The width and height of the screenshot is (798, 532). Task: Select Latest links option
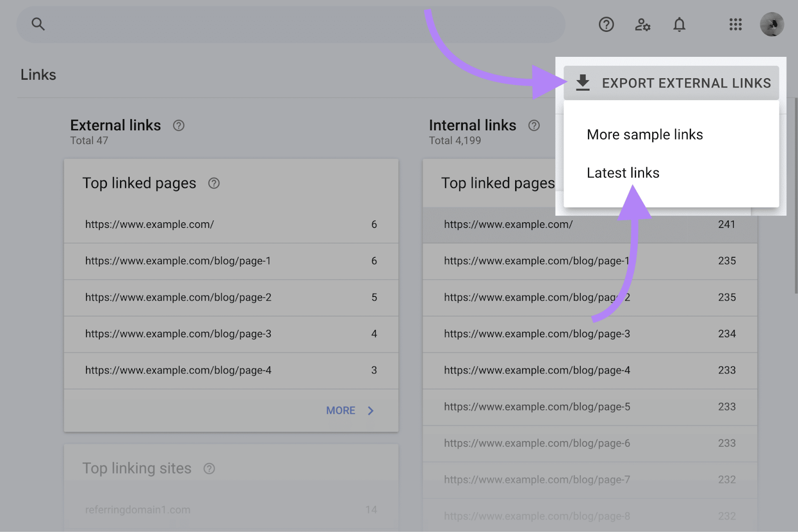click(x=623, y=173)
